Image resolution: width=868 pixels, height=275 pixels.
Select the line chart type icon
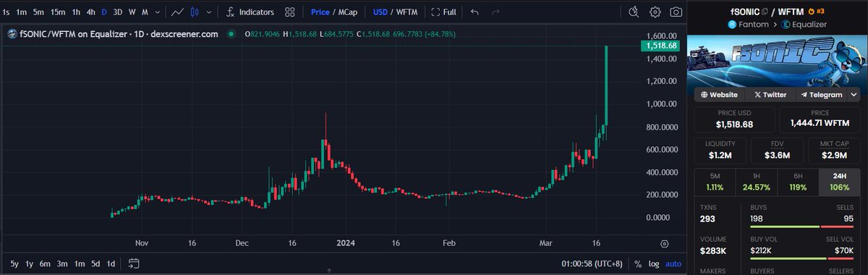(x=177, y=12)
